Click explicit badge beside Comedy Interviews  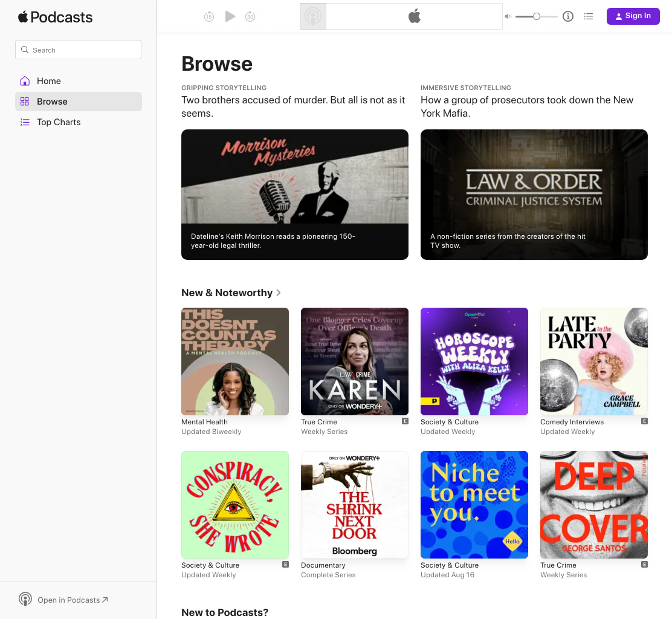point(644,421)
